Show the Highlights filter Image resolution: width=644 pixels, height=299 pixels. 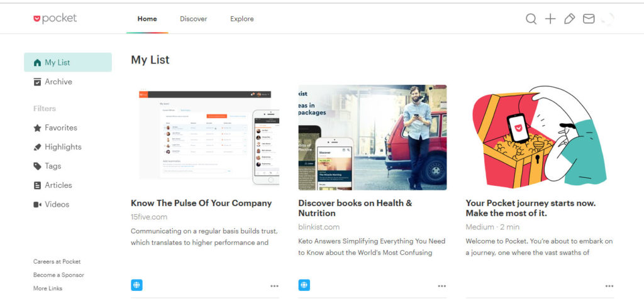(63, 147)
